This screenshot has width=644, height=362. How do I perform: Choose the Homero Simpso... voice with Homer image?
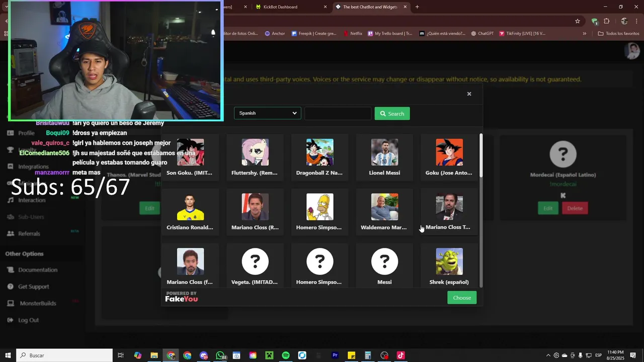[x=319, y=212]
